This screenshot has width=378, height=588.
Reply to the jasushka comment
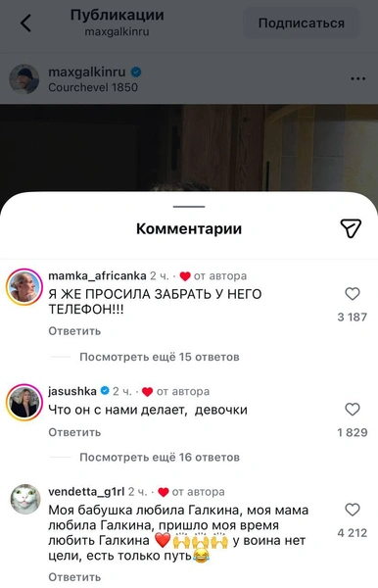click(x=74, y=432)
